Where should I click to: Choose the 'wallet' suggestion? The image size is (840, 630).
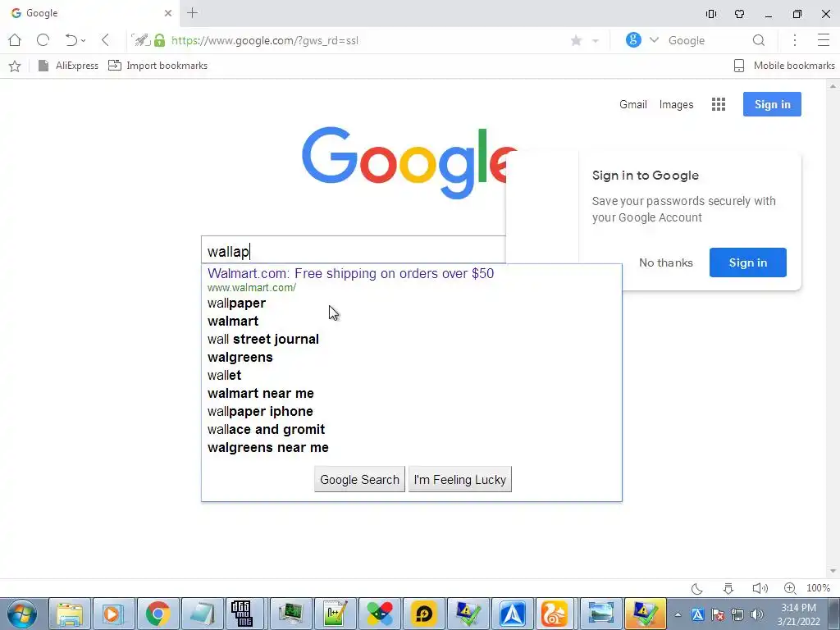pyautogui.click(x=225, y=375)
